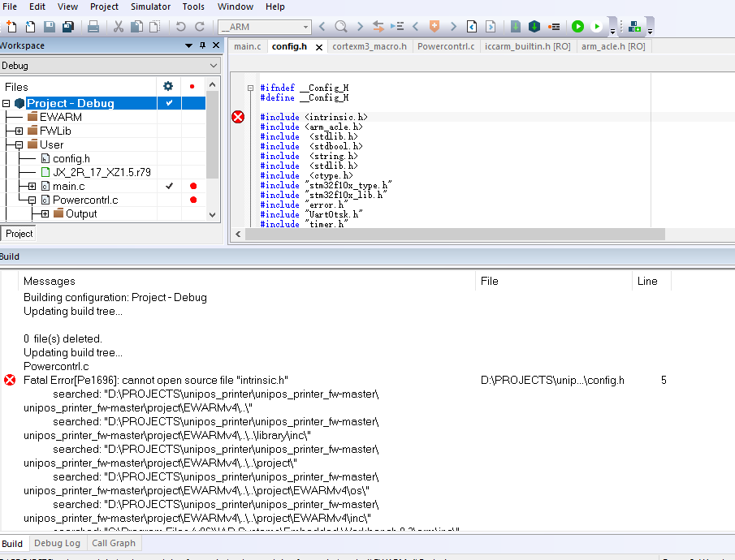Image resolution: width=735 pixels, height=560 pixels.
Task: Collapse the User folder node
Action: 19,144
